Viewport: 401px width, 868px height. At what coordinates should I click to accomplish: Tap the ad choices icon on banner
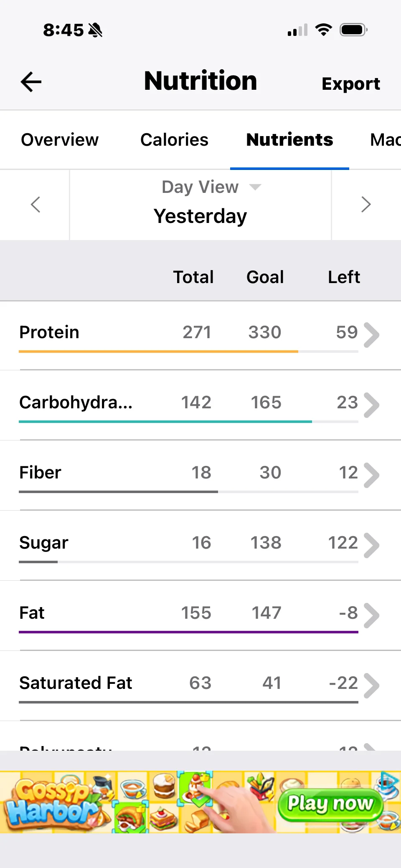[x=389, y=779]
